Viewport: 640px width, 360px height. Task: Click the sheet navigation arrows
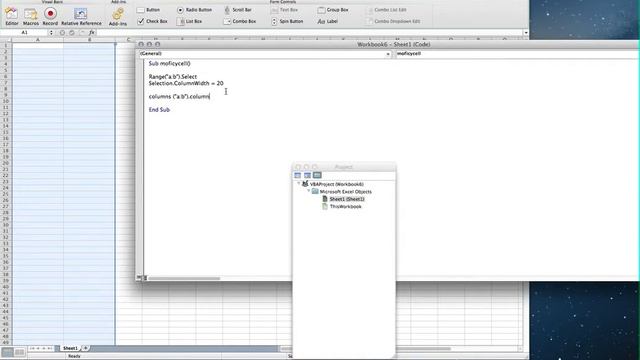coord(40,348)
